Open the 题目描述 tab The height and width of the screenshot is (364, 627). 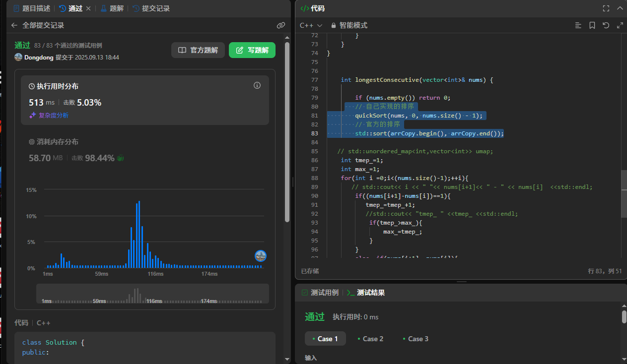click(32, 8)
